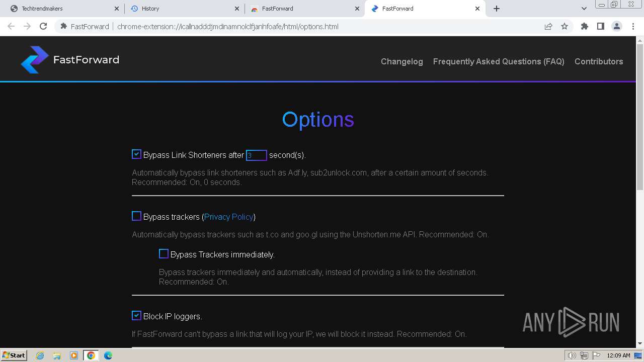Click Chrome icon in taskbar
The width and height of the screenshot is (644, 362).
click(x=91, y=355)
